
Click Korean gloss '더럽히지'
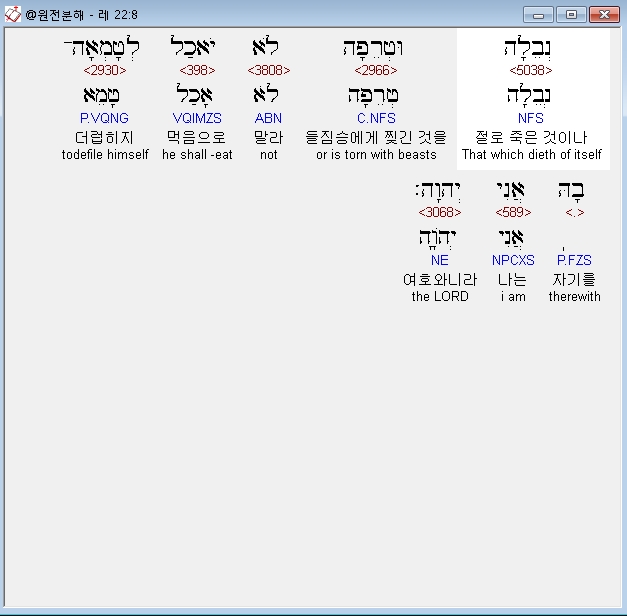[x=104, y=137]
